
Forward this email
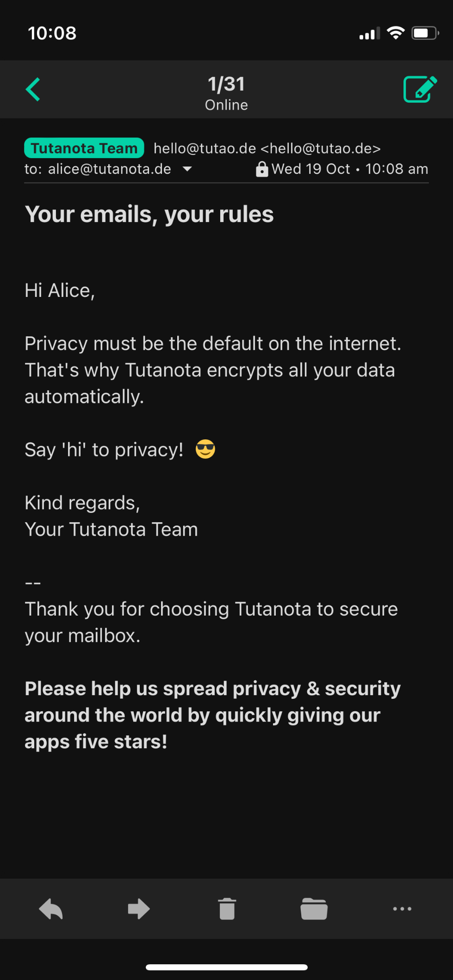139,909
